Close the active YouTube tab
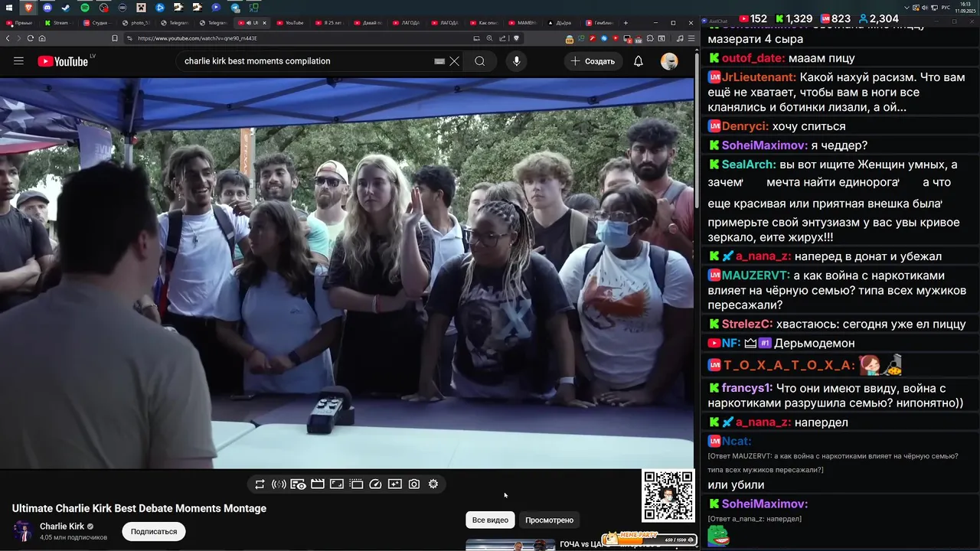 coord(265,23)
